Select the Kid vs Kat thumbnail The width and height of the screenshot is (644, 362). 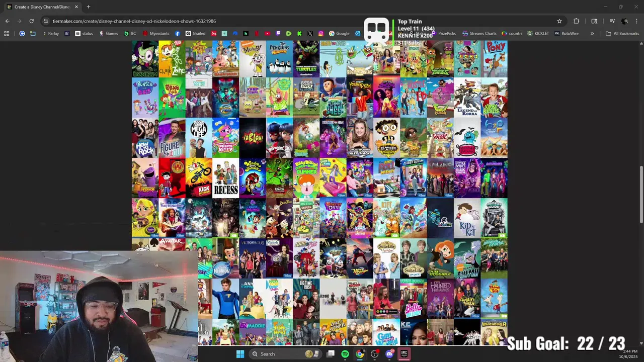point(467,218)
